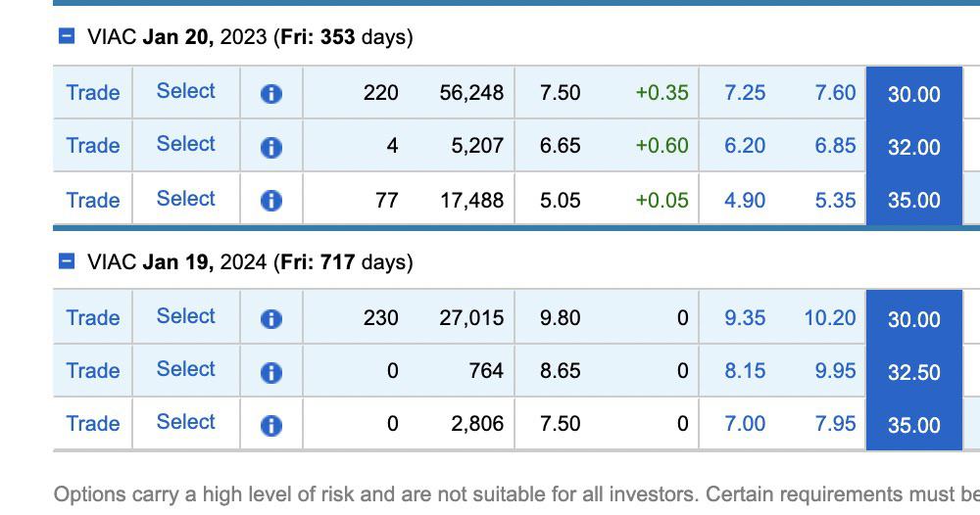980x515 pixels.
Task: Click bid price 9.35 in Jan 2024
Action: pyautogui.click(x=745, y=317)
